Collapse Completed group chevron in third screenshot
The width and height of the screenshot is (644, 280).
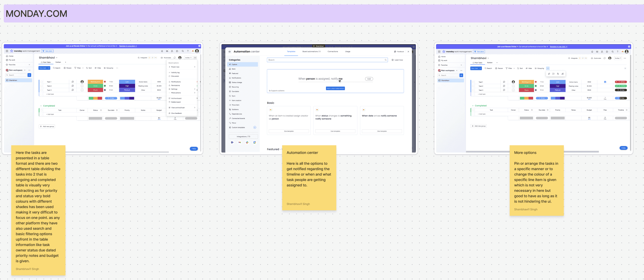(473, 105)
